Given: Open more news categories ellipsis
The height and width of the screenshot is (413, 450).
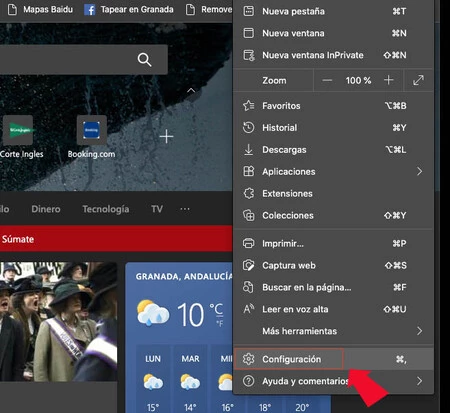Looking at the screenshot, I should pyautogui.click(x=185, y=209).
